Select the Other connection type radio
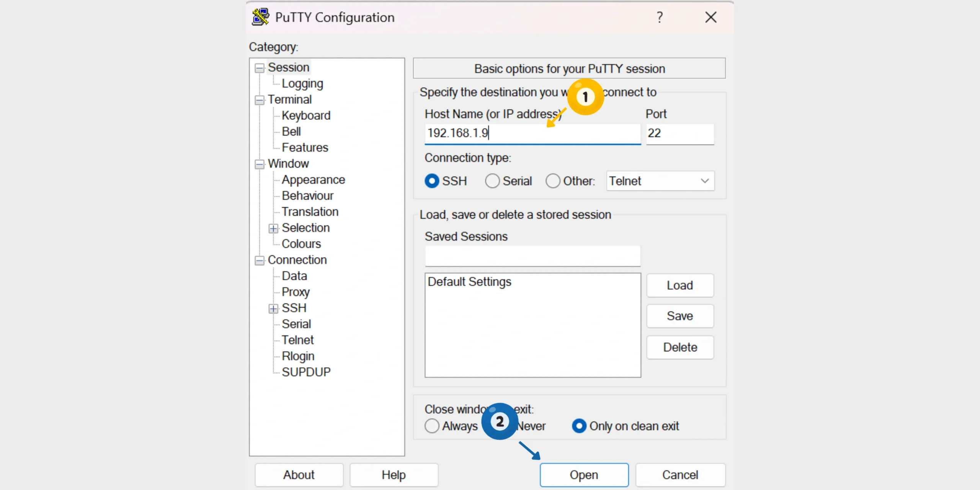Viewport: 980px width, 490px height. point(553,181)
